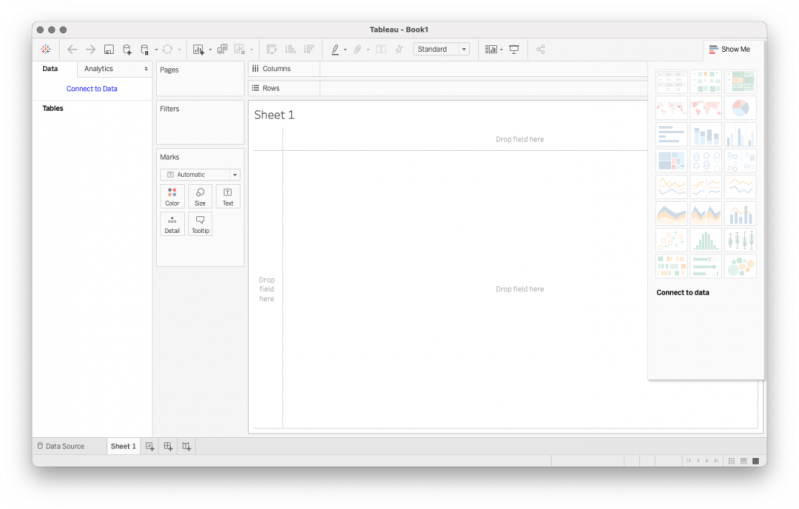Choose the packed bubbles chart in Show Me
Image resolution: width=799 pixels, height=509 pixels.
click(740, 266)
